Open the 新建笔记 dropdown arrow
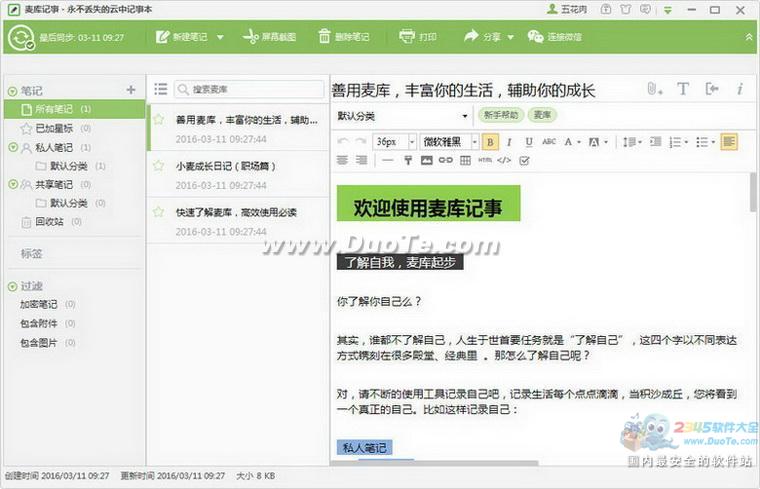 (x=220, y=37)
